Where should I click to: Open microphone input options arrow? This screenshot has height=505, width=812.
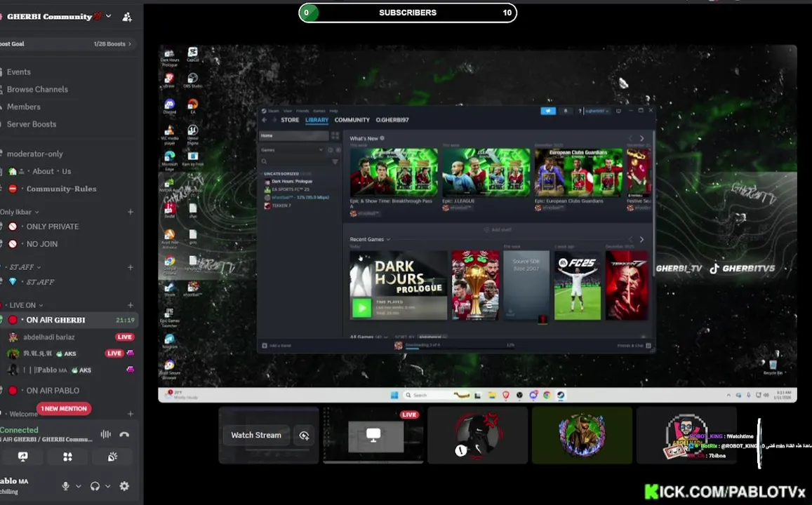78,486
